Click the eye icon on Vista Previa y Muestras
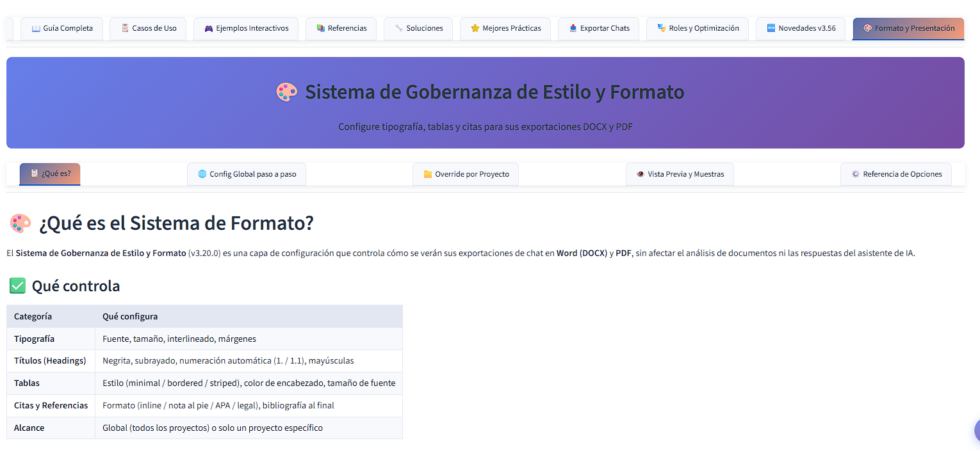 coord(640,173)
